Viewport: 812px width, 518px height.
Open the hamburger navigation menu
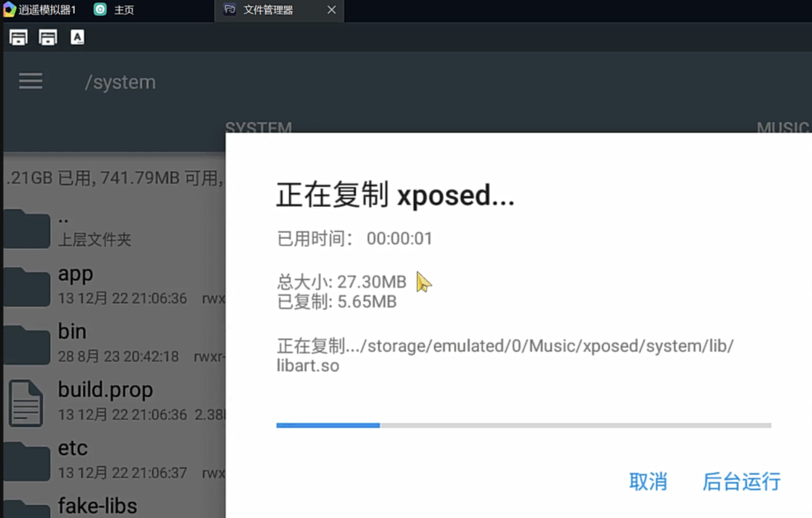pos(31,82)
